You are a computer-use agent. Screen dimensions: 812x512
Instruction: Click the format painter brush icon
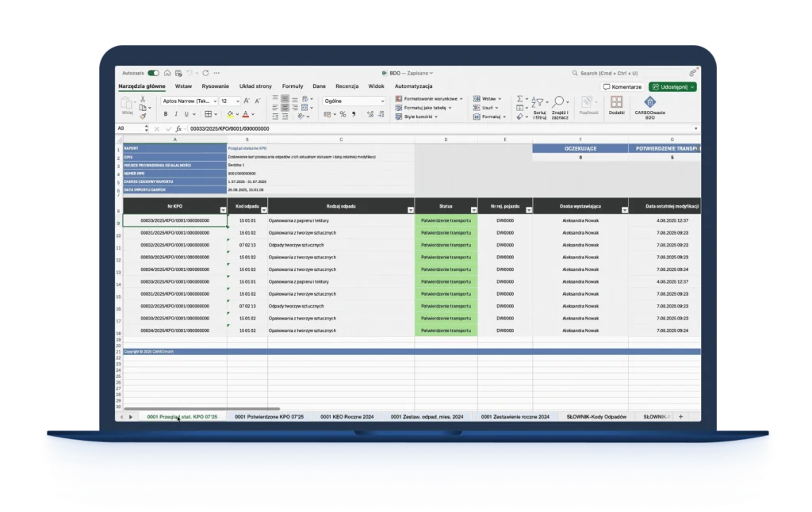[x=143, y=116]
